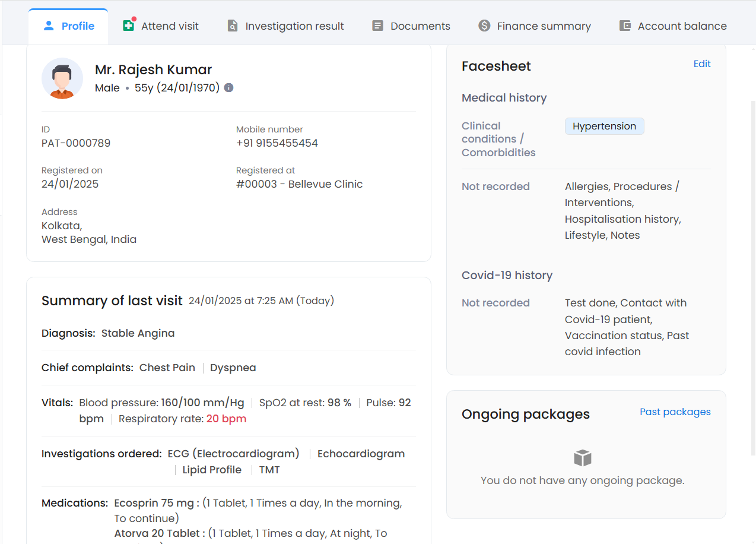The image size is (756, 544).
Task: View Past packages link
Action: (675, 412)
